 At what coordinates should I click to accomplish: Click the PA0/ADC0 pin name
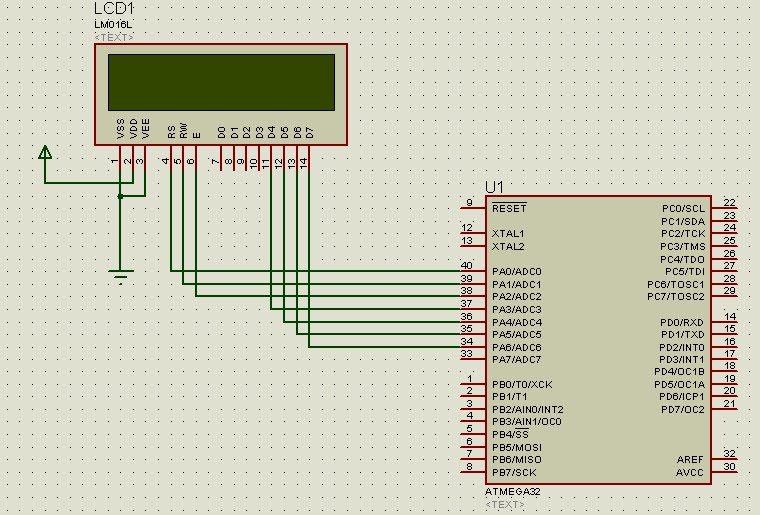(x=517, y=271)
